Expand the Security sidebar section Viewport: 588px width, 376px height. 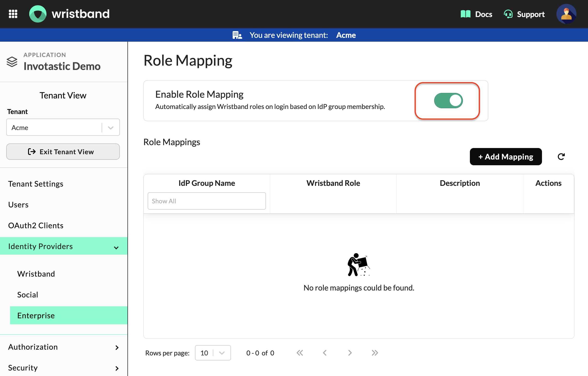pyautogui.click(x=63, y=368)
